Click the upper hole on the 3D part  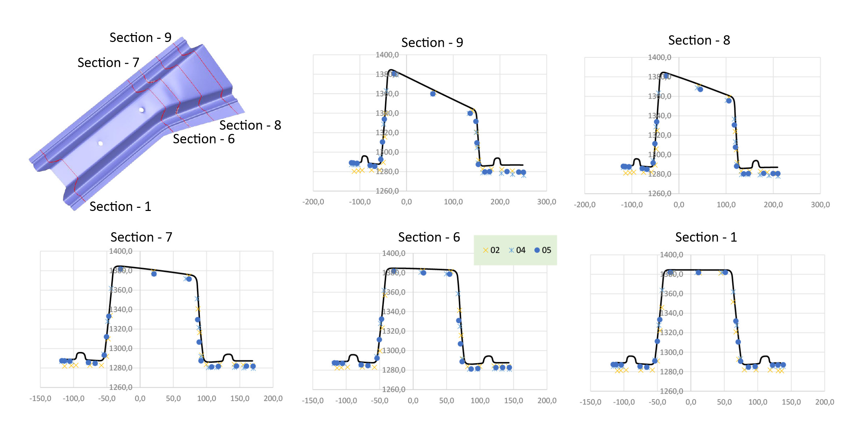pyautogui.click(x=141, y=110)
